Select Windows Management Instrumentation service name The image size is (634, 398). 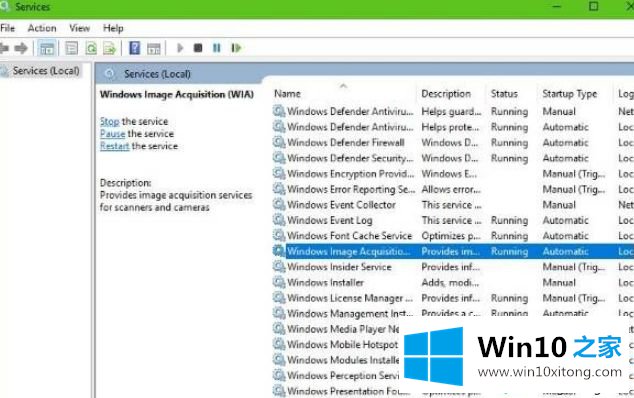tap(350, 313)
